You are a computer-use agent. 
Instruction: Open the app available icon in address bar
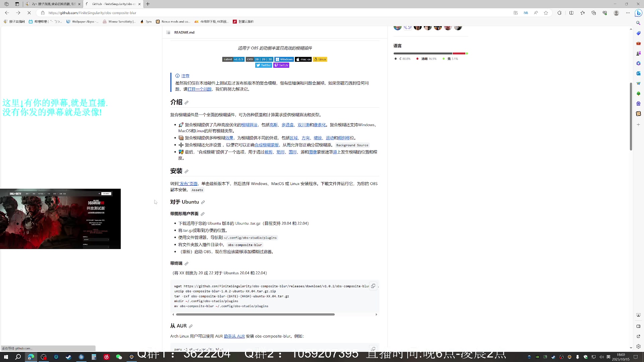click(x=516, y=13)
